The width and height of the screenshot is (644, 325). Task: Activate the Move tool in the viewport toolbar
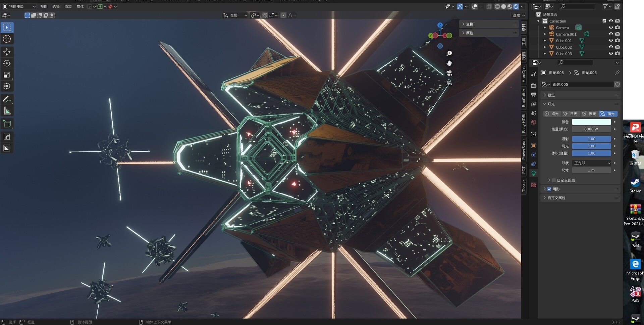coord(7,52)
